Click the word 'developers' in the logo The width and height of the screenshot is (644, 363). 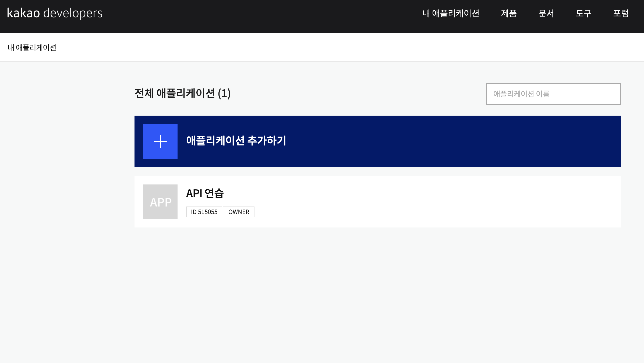click(73, 13)
